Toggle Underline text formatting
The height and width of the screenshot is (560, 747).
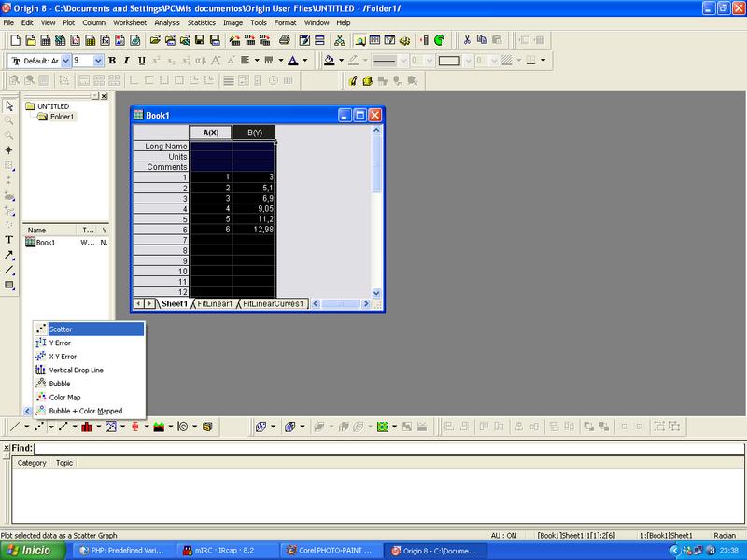coord(140,61)
